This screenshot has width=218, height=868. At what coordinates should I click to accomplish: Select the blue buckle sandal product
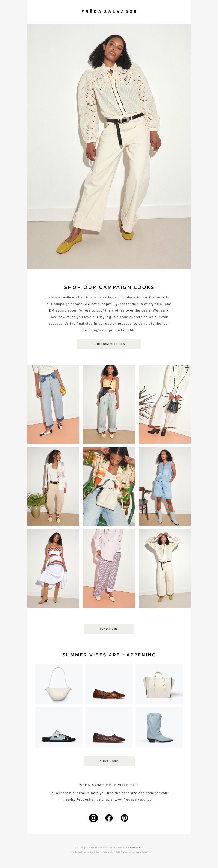pos(59,727)
